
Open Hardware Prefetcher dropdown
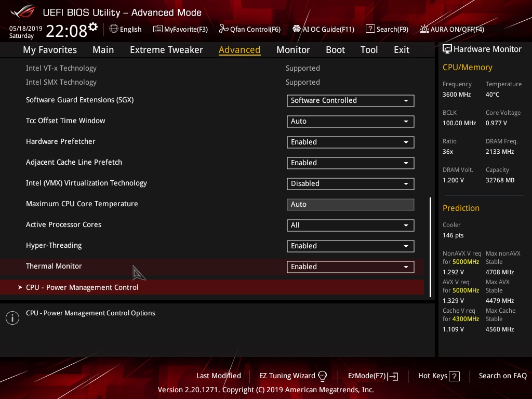click(351, 142)
